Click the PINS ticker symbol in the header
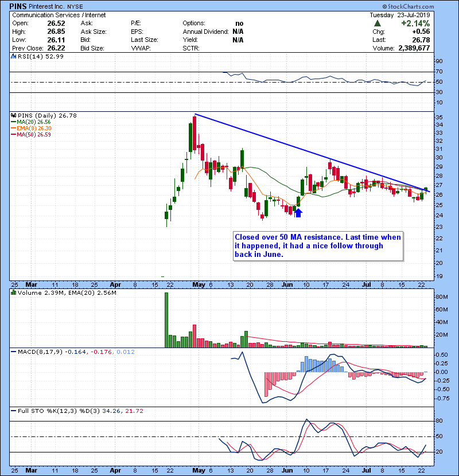Screen dimensions: 459x476 (18, 6)
